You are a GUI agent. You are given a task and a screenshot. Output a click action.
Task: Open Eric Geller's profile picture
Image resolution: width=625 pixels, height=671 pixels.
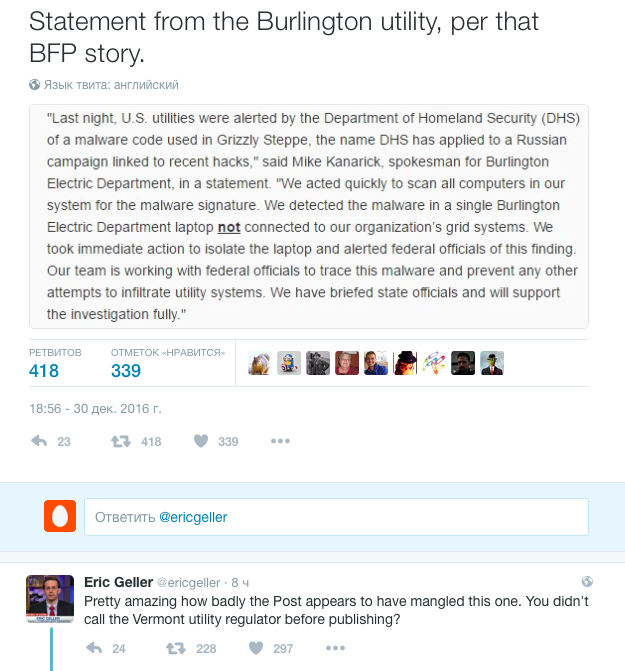pyautogui.click(x=49, y=598)
